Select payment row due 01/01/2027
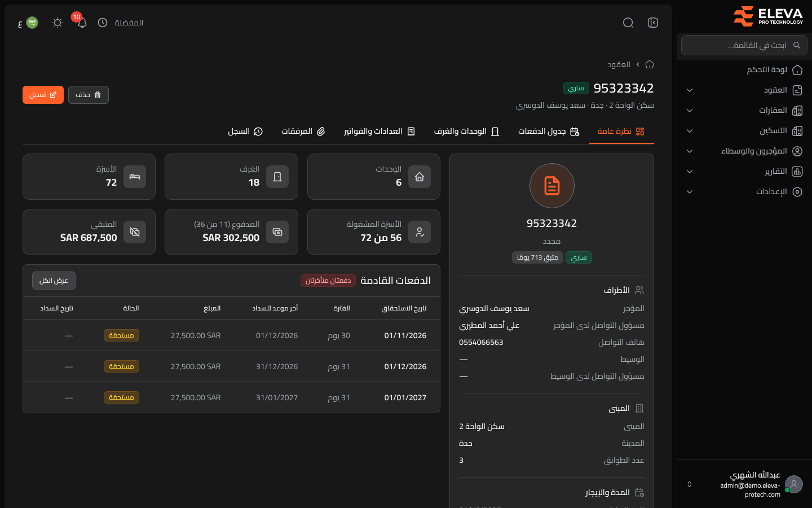The width and height of the screenshot is (812, 508). point(231,397)
